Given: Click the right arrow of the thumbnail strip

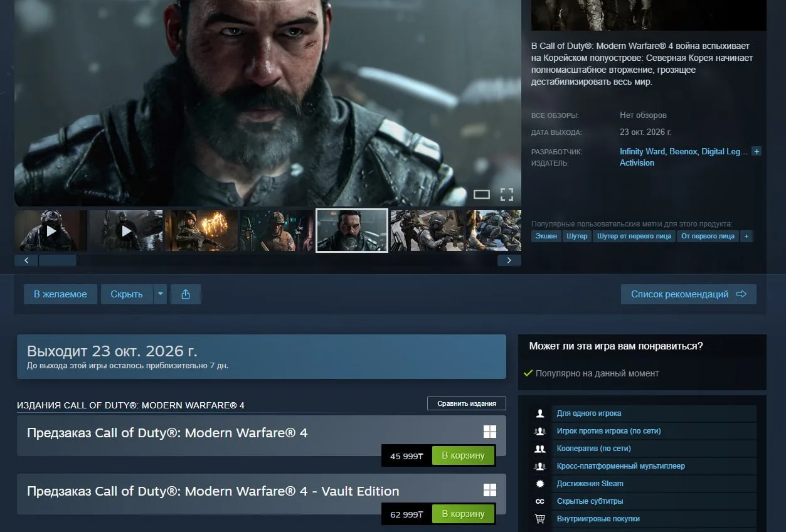Looking at the screenshot, I should pyautogui.click(x=509, y=260).
